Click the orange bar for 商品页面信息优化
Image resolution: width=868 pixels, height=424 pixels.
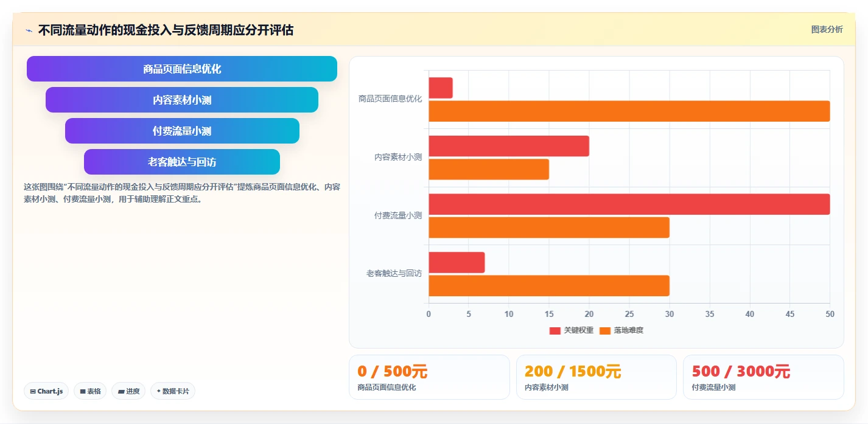pos(629,111)
